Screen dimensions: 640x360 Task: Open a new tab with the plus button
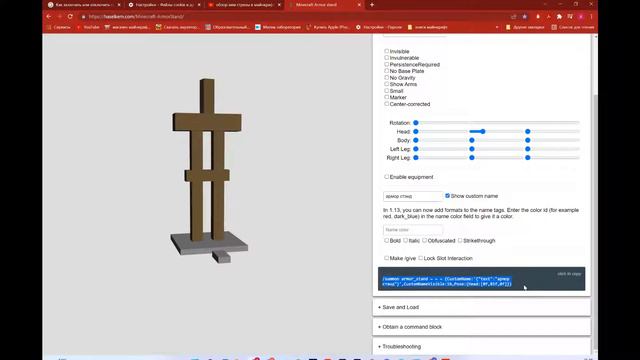point(372,5)
